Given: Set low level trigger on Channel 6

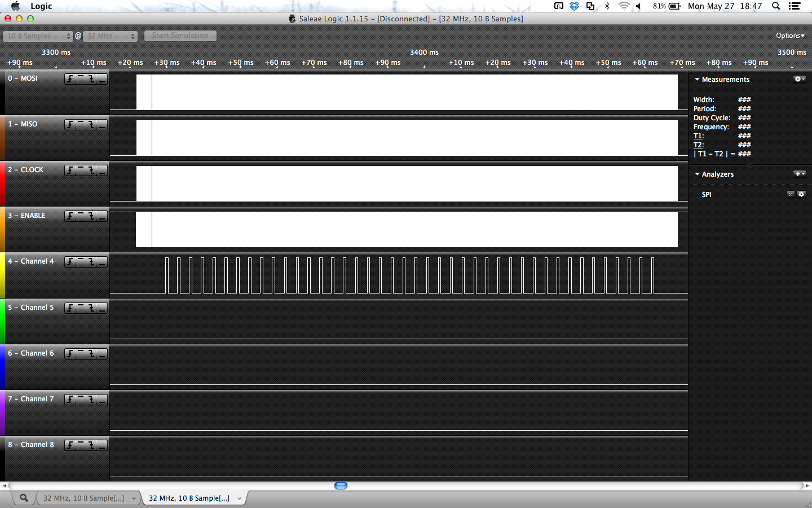Looking at the screenshot, I should [x=102, y=354].
